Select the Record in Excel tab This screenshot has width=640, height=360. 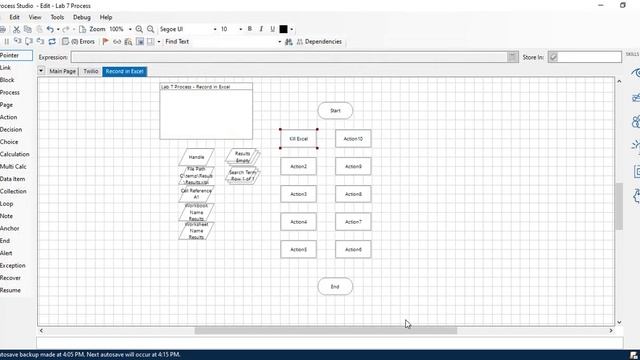[x=124, y=71]
